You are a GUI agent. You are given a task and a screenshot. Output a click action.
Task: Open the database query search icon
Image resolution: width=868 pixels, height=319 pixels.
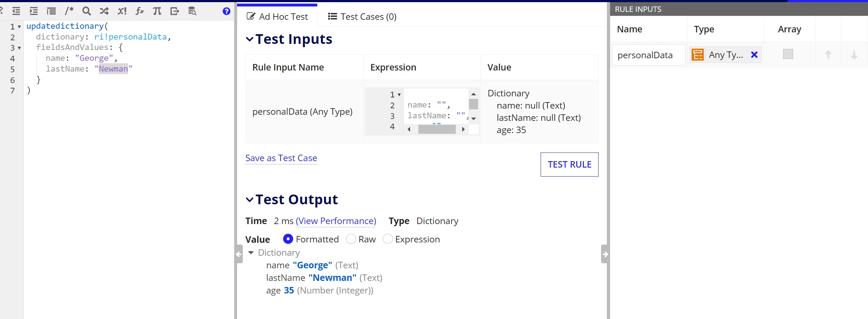192,11
